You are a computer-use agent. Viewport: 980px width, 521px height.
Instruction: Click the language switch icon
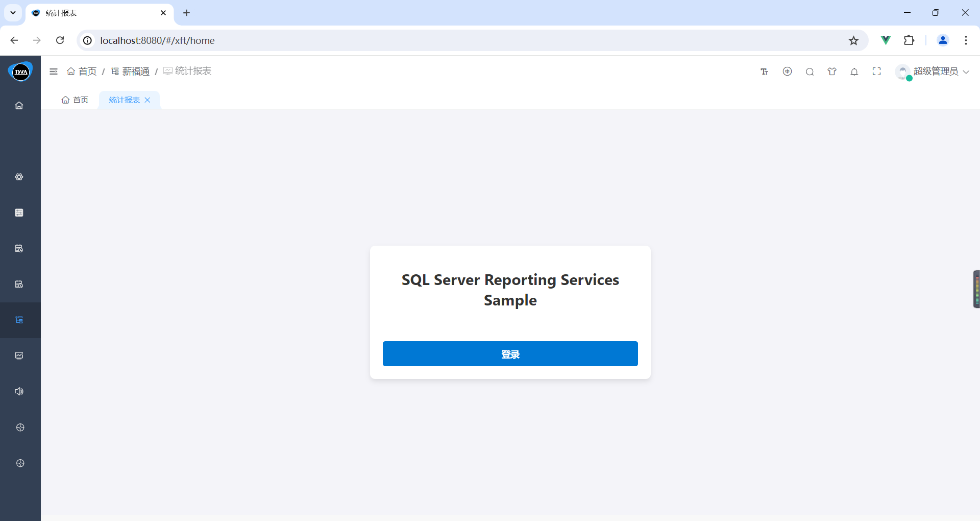pyautogui.click(x=787, y=72)
